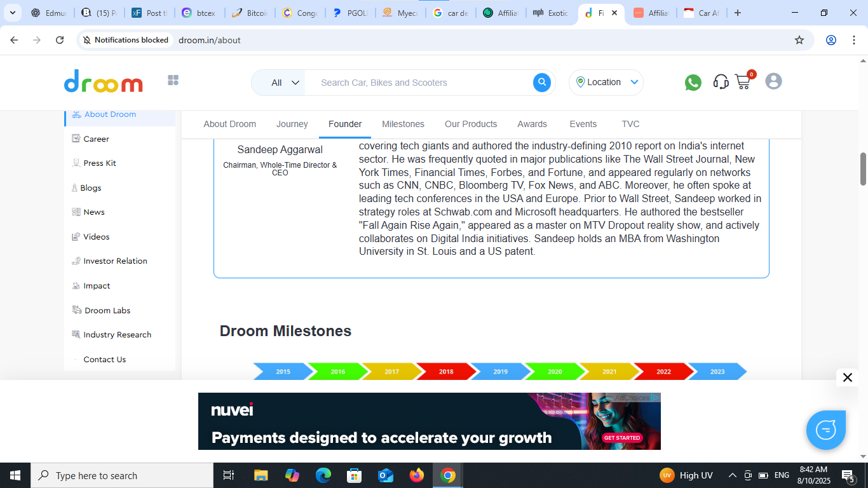Viewport: 868px width, 488px height.
Task: Open Chrome three-dot menu
Action: pyautogui.click(x=853, y=40)
